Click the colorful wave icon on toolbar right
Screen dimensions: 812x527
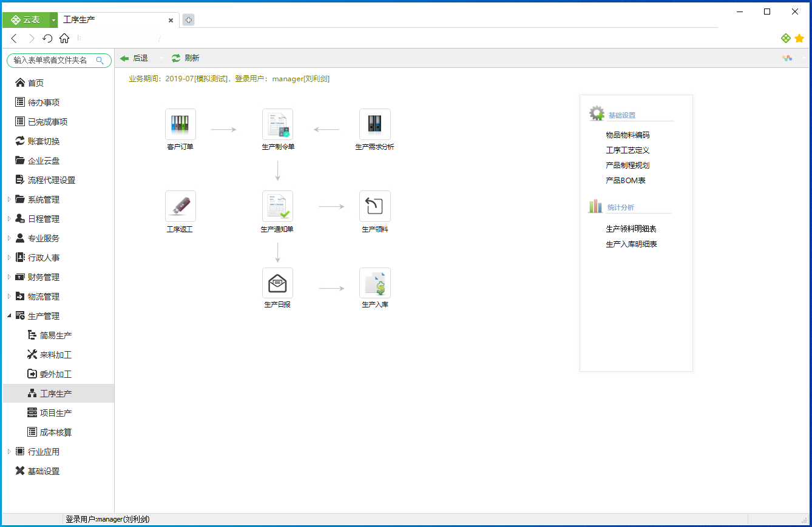pos(787,58)
